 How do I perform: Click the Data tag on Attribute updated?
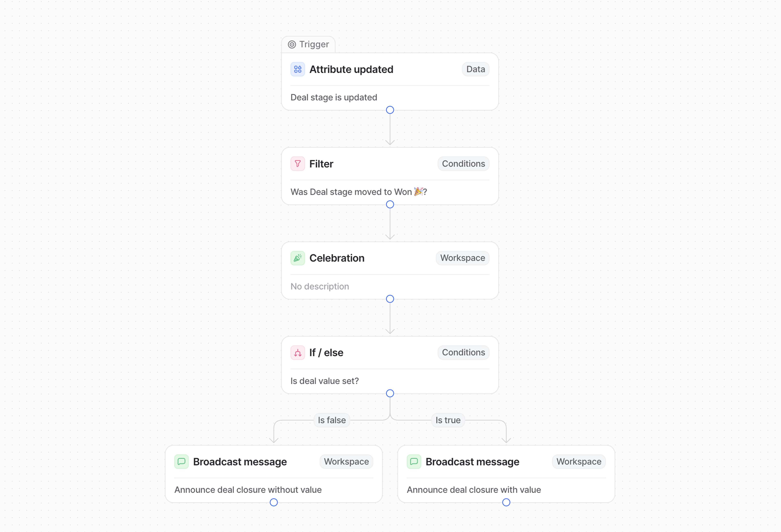pos(475,69)
